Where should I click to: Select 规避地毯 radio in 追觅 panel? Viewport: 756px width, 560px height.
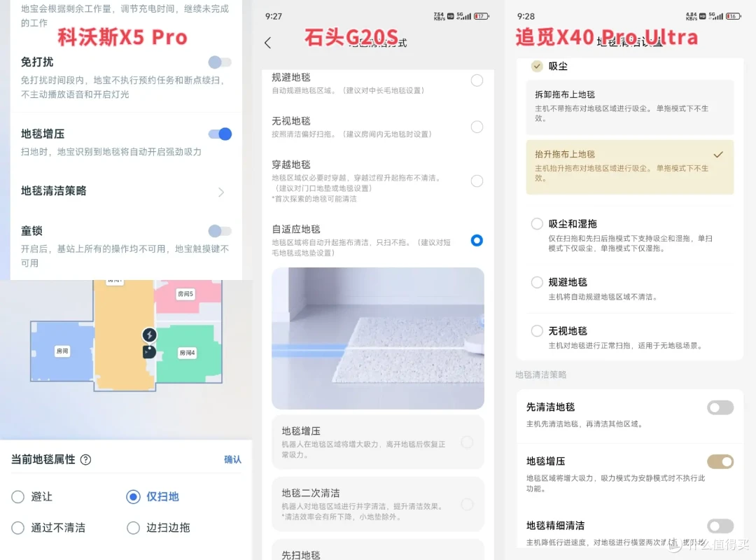537,282
